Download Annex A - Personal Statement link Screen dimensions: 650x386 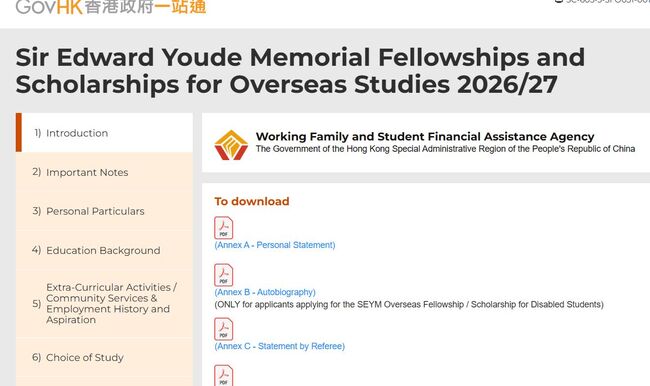275,245
